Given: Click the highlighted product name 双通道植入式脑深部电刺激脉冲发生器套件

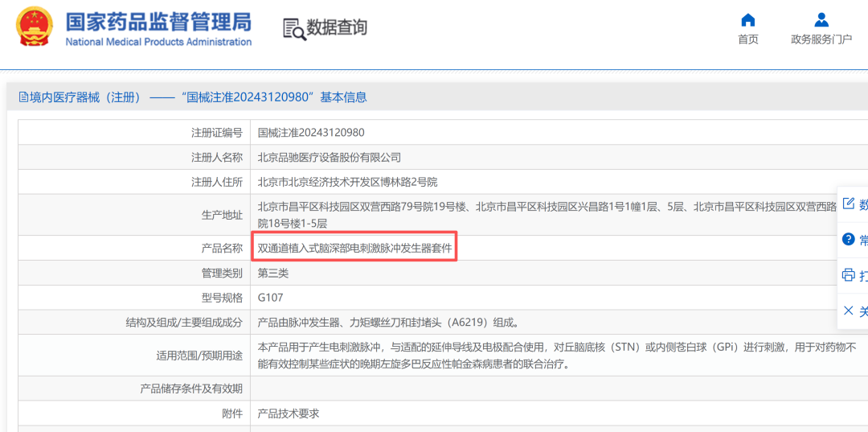Looking at the screenshot, I should click(354, 248).
